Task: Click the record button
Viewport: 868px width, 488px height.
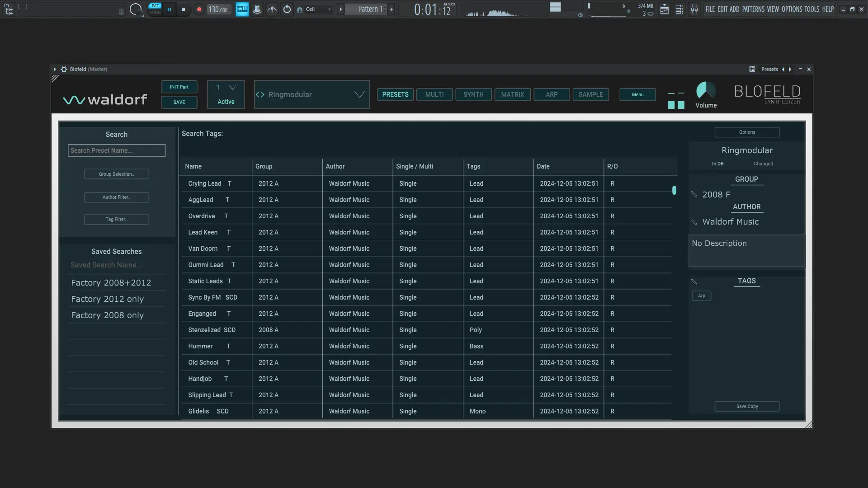Action: click(x=199, y=9)
